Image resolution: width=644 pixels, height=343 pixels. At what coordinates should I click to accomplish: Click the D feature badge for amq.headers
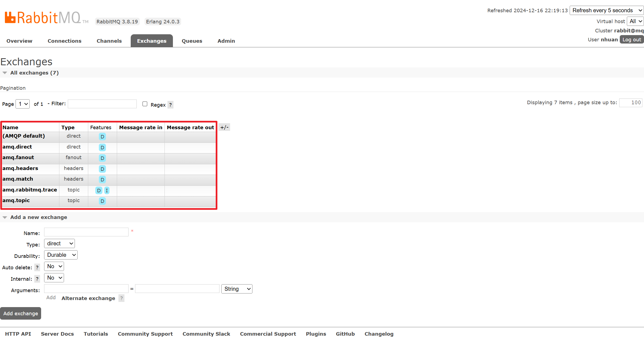pyautogui.click(x=102, y=169)
